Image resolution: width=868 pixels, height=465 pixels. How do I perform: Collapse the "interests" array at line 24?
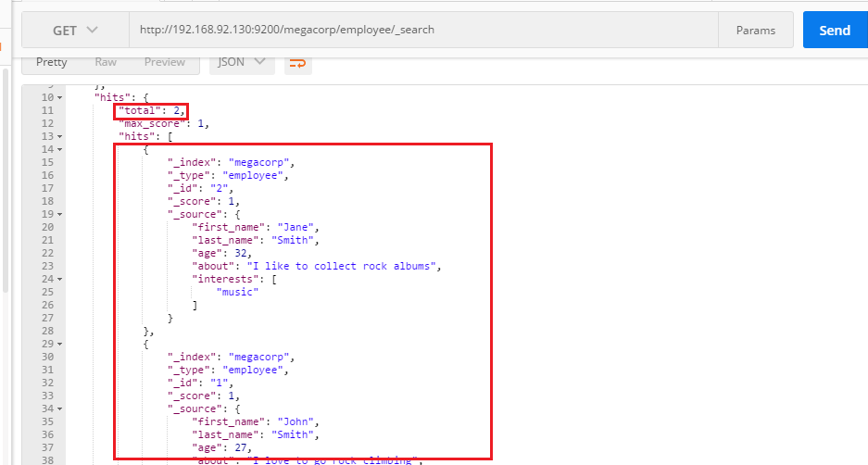[x=60, y=279]
